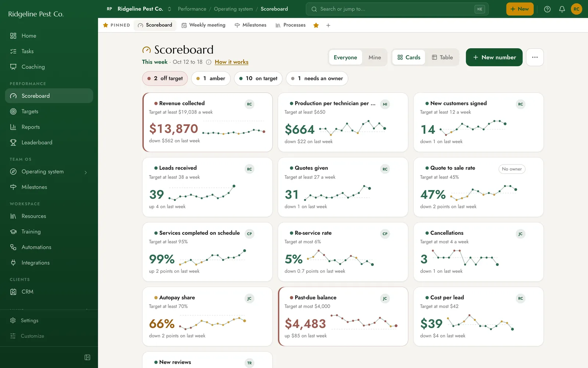Filter by 1 amber chip
The height and width of the screenshot is (368, 588).
[211, 78]
